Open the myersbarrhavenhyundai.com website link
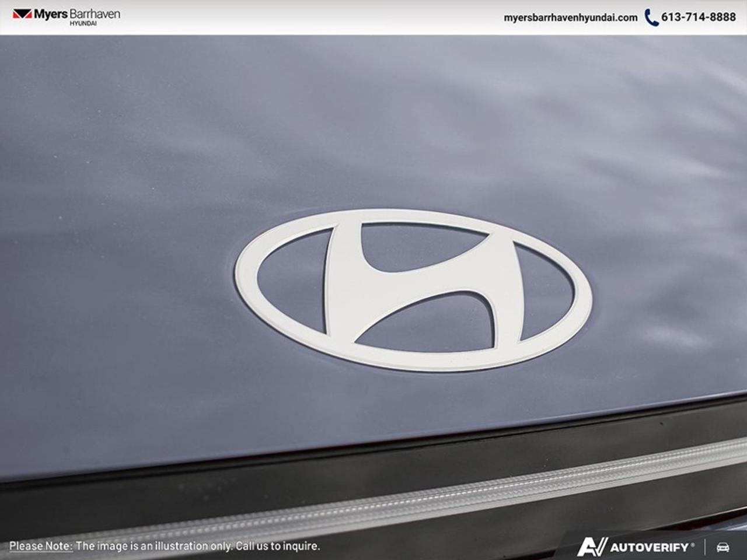This screenshot has height=560, width=747. (570, 17)
